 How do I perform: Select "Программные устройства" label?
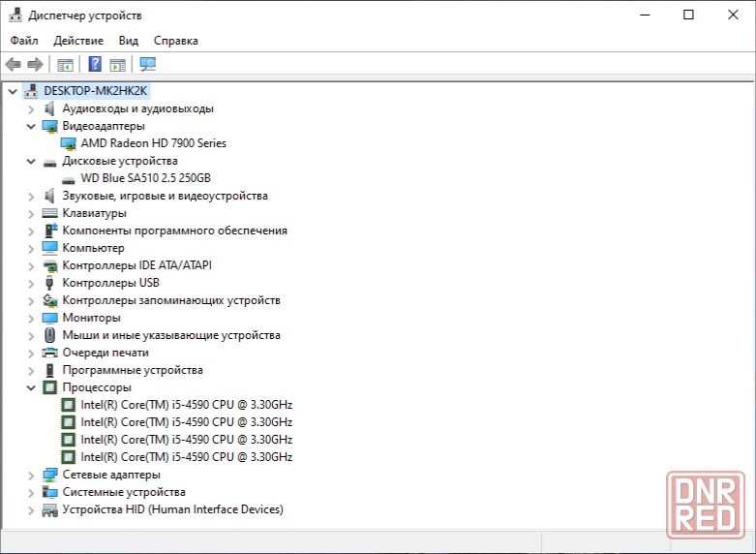[x=133, y=370]
